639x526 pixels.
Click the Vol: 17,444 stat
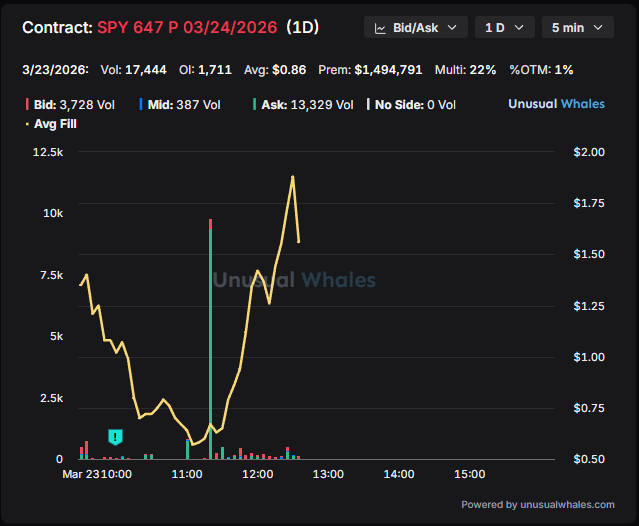tap(133, 70)
